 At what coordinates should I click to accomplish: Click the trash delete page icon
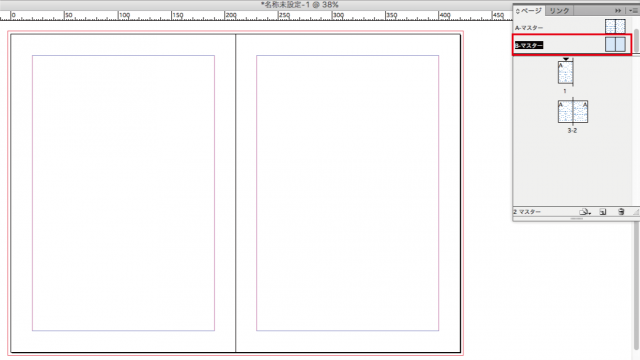[621, 212]
